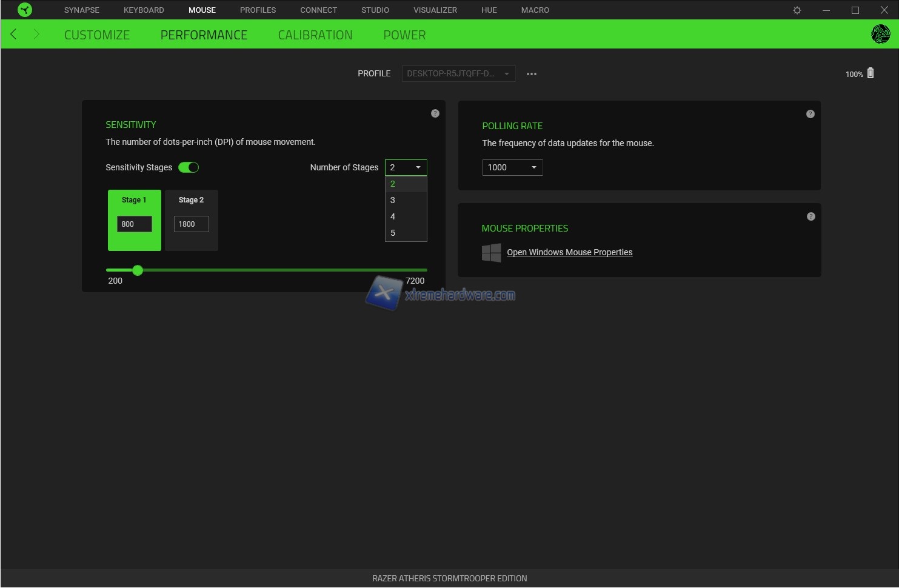Click the back navigation arrow
899x588 pixels.
coord(14,35)
